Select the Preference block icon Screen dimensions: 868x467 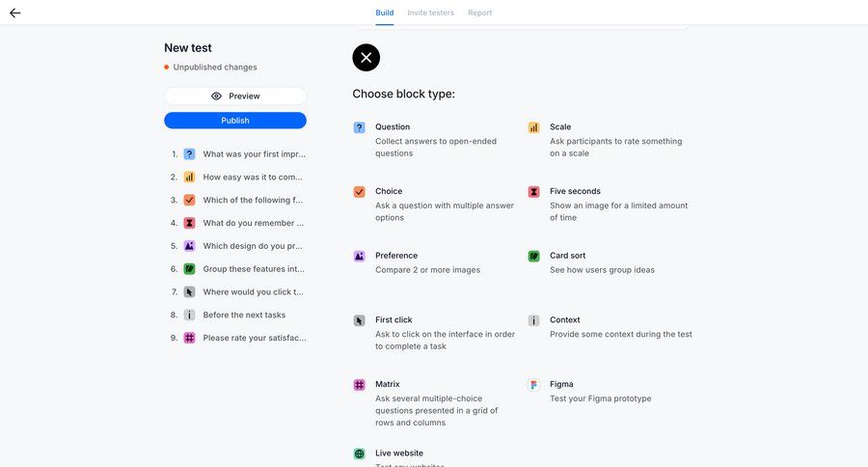pyautogui.click(x=359, y=257)
